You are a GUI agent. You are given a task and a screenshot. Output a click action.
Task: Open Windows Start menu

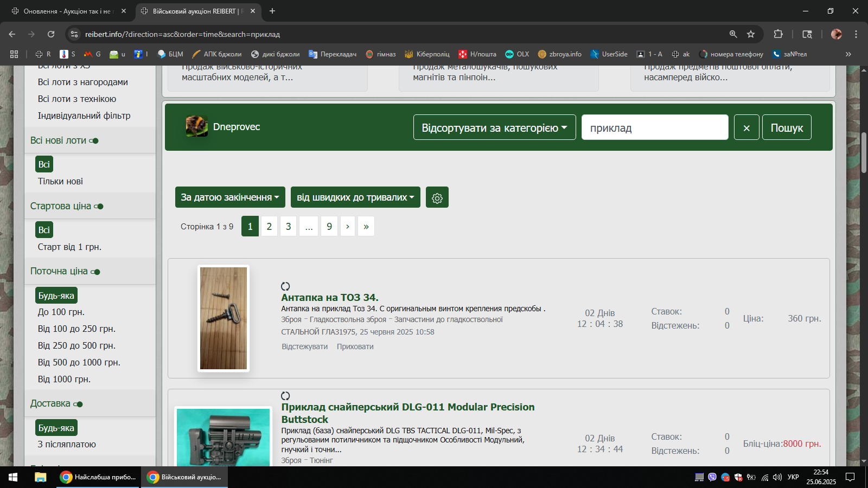point(13,477)
